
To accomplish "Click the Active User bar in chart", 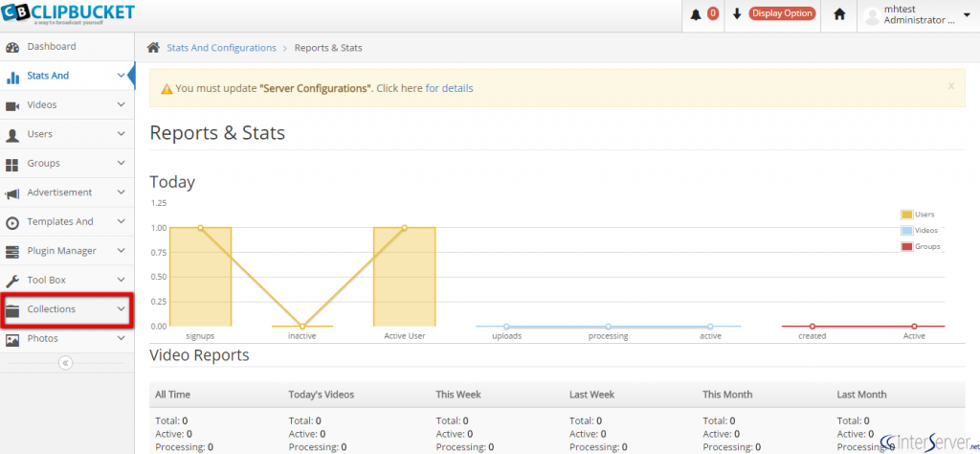I will (405, 277).
